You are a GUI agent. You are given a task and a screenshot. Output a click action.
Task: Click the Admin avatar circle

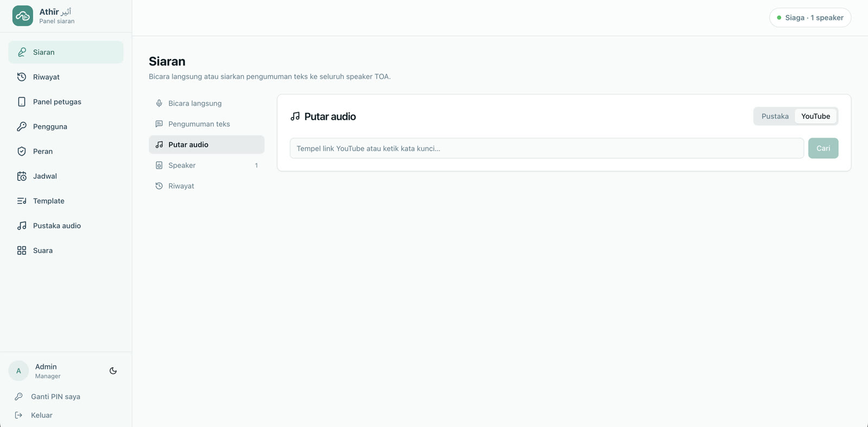click(18, 371)
